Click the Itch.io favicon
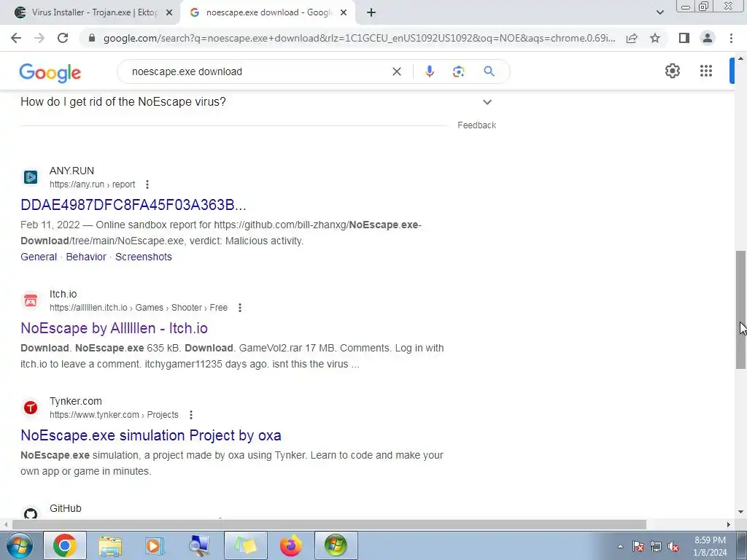This screenshot has width=747, height=560. [31, 300]
